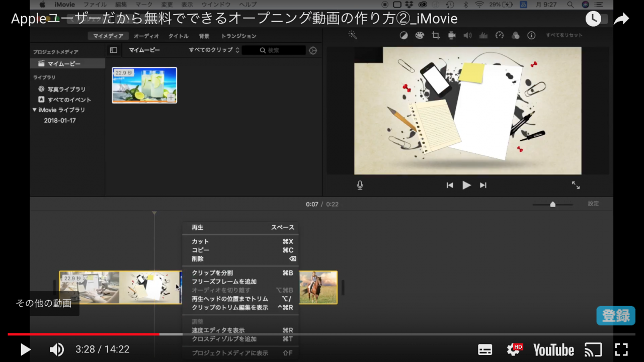Open the 編集 menu
The image size is (644, 362).
click(x=121, y=5)
